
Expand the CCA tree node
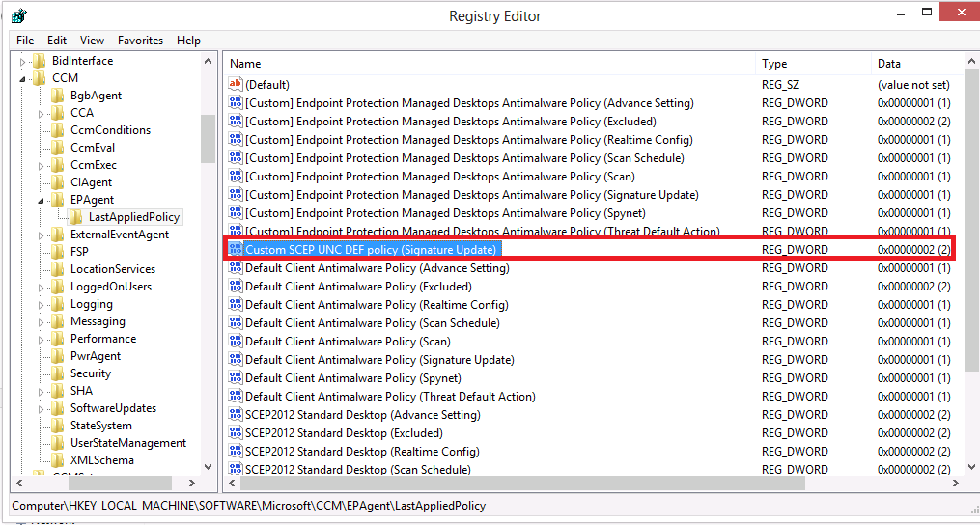click(x=42, y=114)
